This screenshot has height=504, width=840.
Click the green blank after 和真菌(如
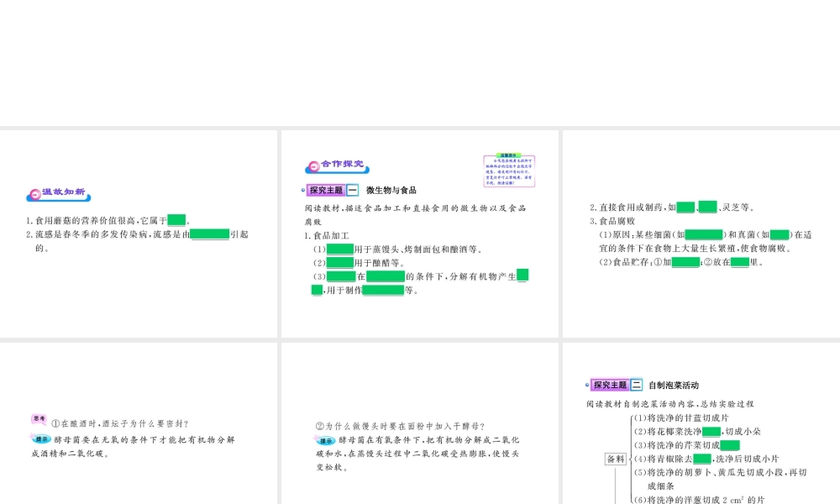coord(780,234)
